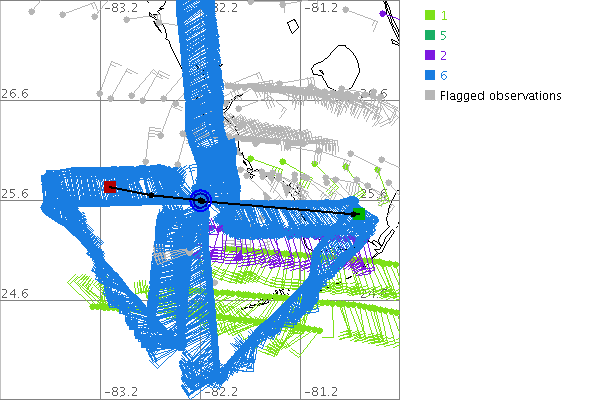Select legend label '1'
This screenshot has width=600, height=400.
pyautogui.click(x=446, y=16)
